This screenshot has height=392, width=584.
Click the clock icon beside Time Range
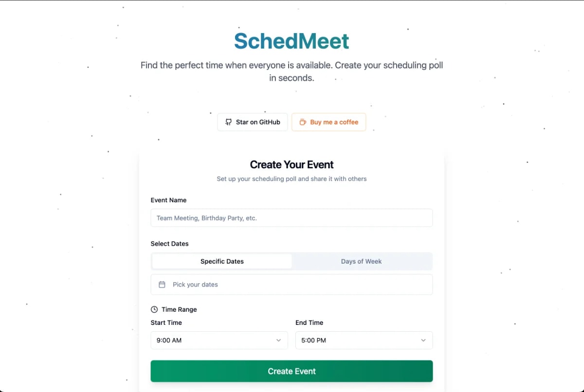pyautogui.click(x=154, y=309)
